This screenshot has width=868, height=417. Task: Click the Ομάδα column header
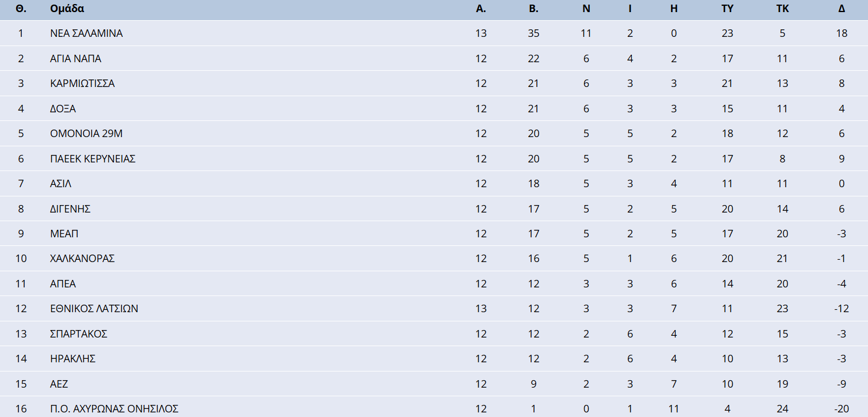point(67,9)
